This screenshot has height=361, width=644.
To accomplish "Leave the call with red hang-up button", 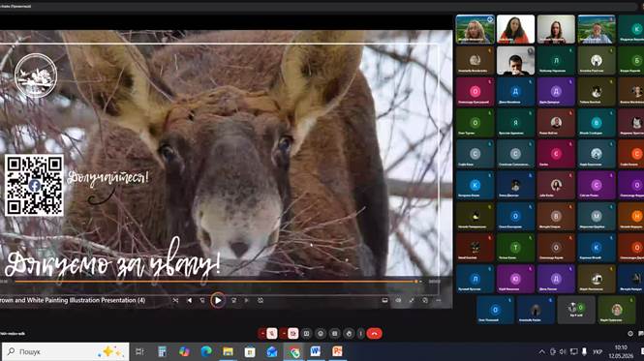I will (374, 334).
